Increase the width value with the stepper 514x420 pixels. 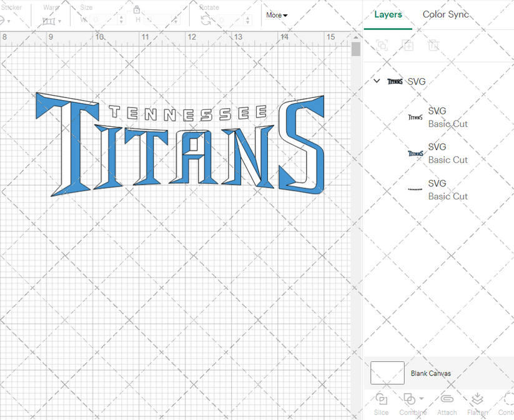121,16
